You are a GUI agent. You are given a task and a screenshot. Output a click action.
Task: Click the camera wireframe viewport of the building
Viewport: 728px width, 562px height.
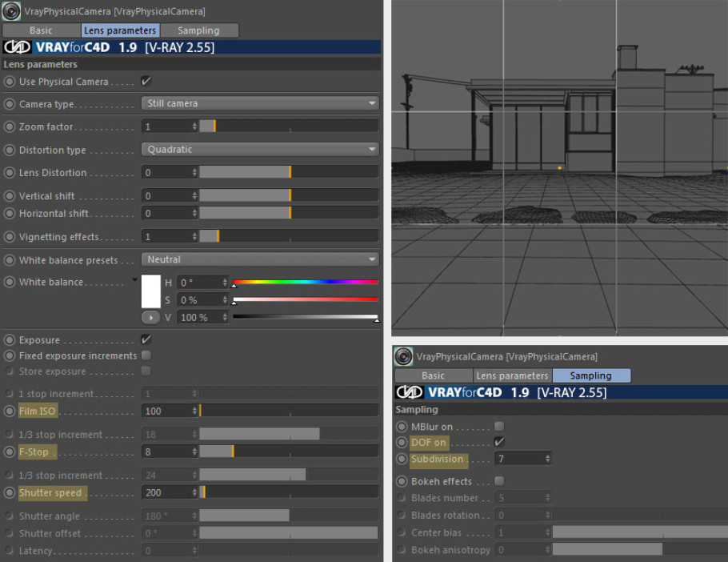(x=559, y=167)
